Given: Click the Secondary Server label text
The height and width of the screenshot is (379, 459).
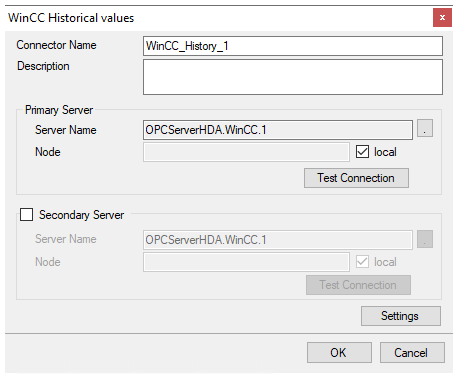Looking at the screenshot, I should [x=81, y=215].
